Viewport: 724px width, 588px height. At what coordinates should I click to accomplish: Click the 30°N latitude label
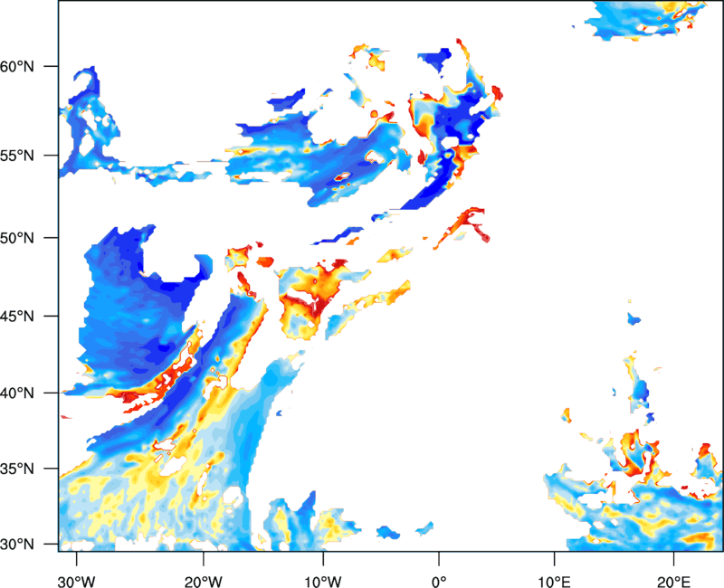coord(17,545)
